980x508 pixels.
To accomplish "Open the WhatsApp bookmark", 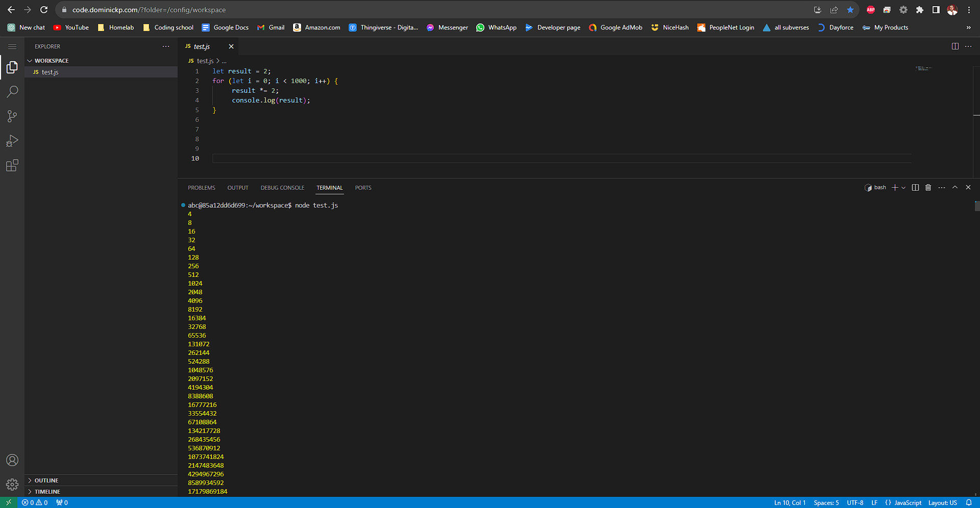I will pos(496,28).
